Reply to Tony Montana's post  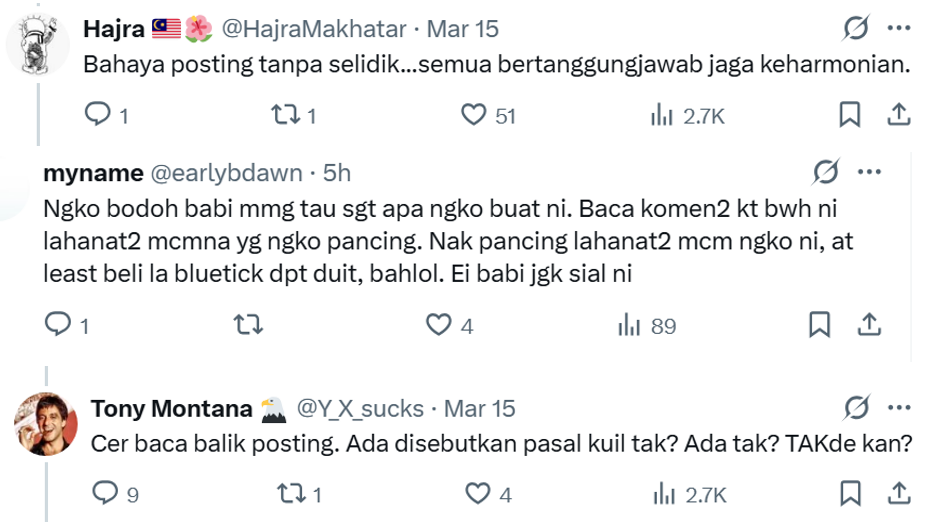[104, 493]
